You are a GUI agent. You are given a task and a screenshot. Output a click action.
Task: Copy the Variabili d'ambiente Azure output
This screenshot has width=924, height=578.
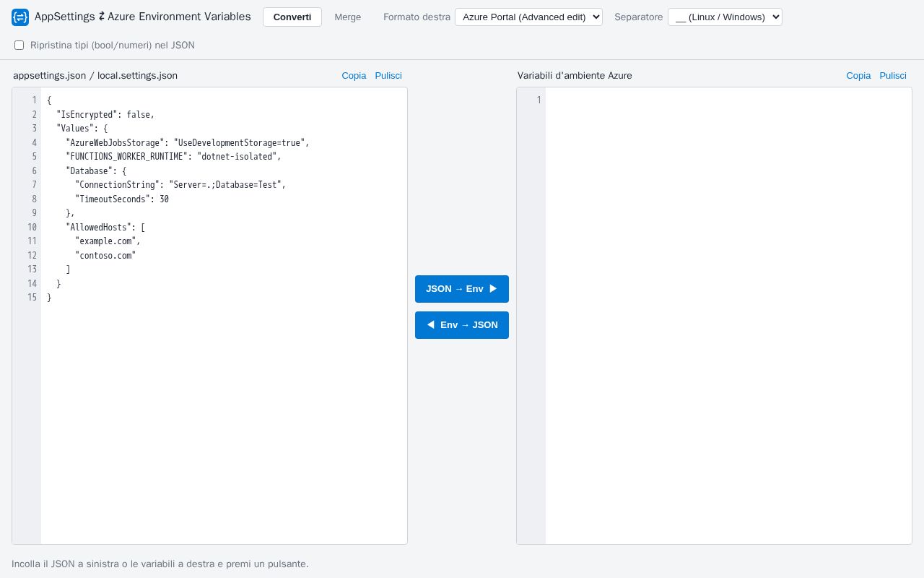(x=858, y=75)
